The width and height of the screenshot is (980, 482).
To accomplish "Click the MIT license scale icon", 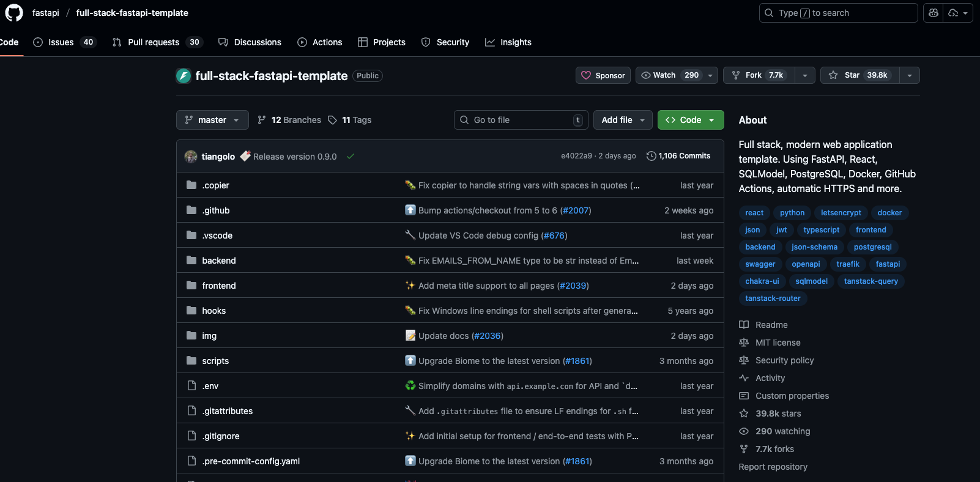I will (x=744, y=343).
